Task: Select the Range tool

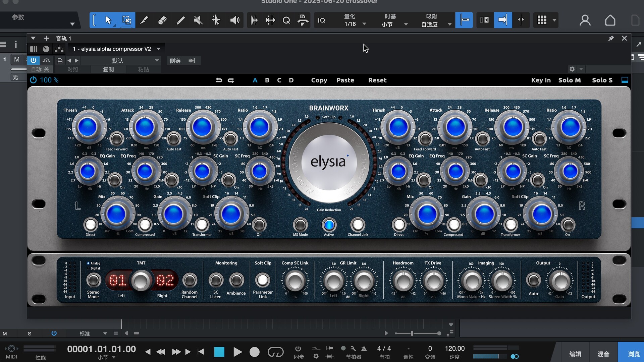Action: pos(126,20)
